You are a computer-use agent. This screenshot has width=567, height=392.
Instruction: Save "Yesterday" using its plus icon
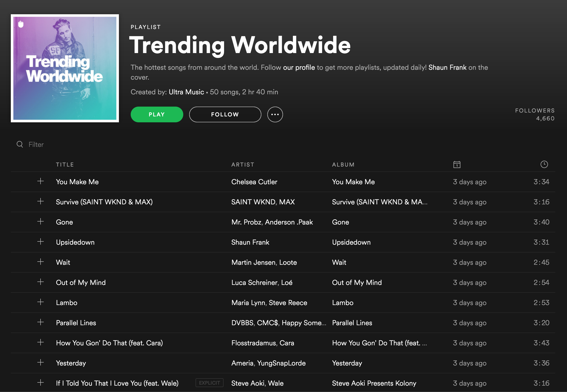[x=41, y=363]
